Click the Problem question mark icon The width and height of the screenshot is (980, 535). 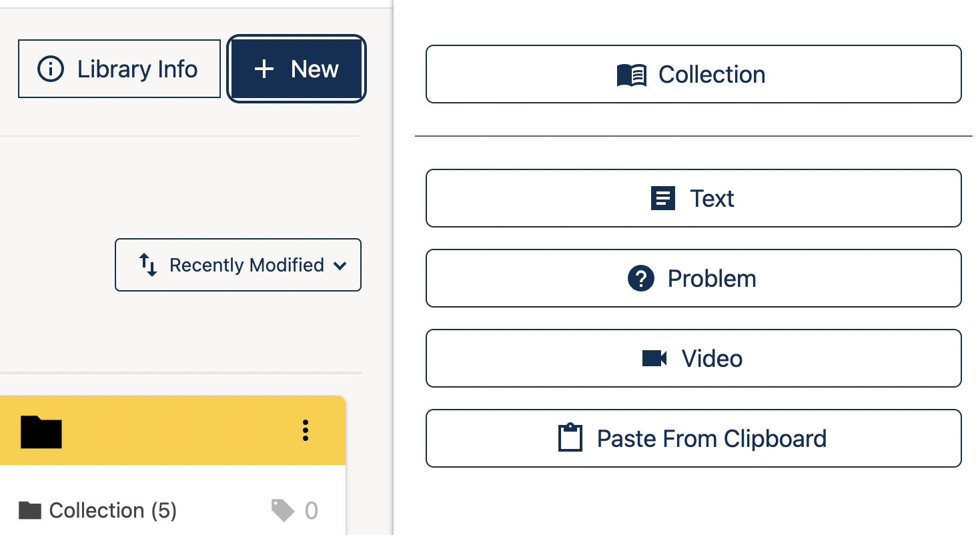[641, 278]
